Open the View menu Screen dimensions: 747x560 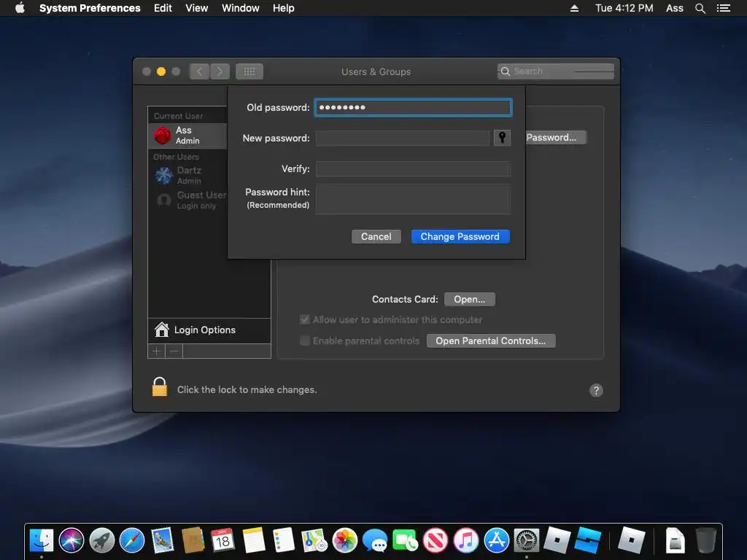[197, 8]
